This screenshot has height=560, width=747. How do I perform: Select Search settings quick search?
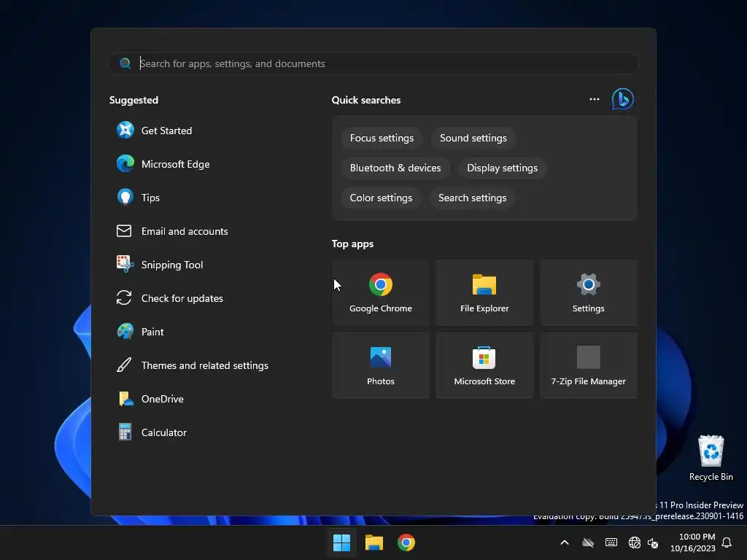click(472, 198)
